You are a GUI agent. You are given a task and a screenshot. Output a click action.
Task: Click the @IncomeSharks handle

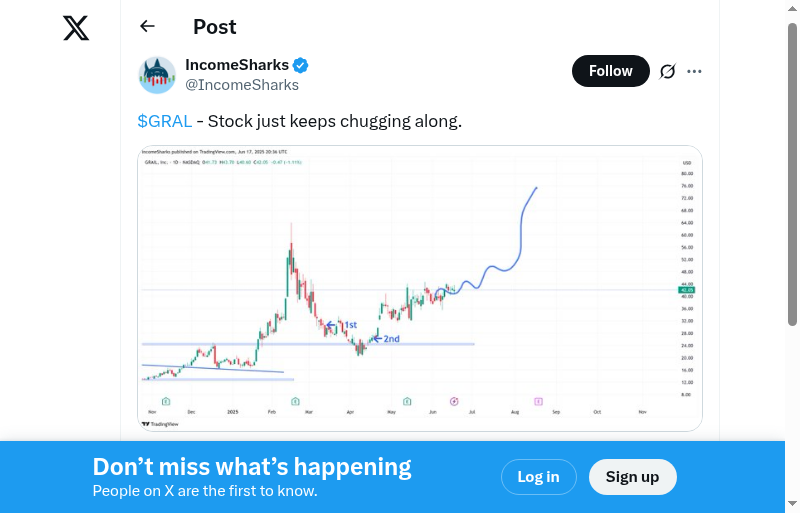pos(242,85)
